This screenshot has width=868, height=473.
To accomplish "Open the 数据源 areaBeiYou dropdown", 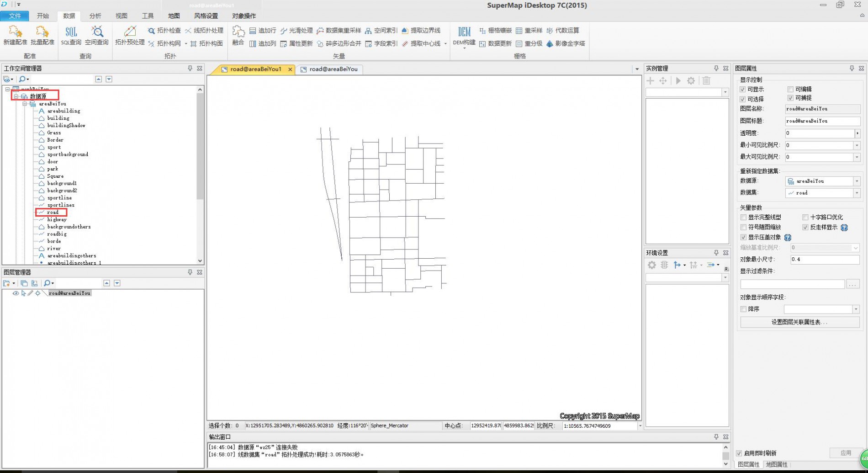I will point(857,181).
